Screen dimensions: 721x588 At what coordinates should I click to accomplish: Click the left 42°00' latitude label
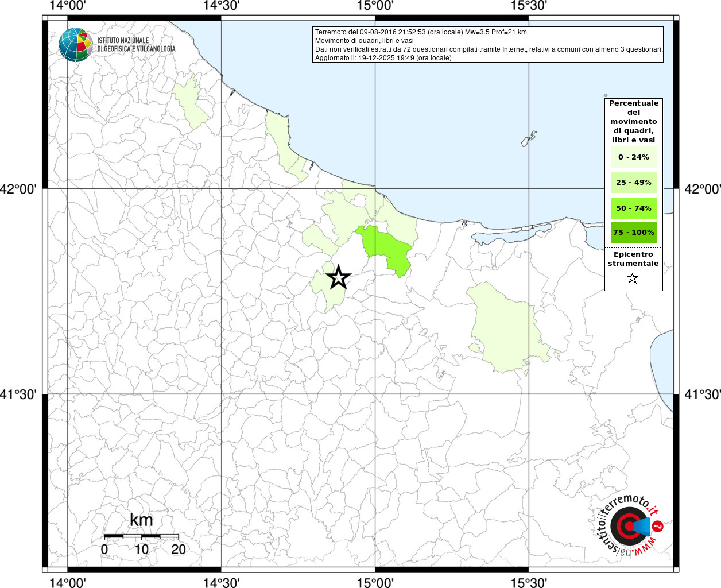(19, 189)
